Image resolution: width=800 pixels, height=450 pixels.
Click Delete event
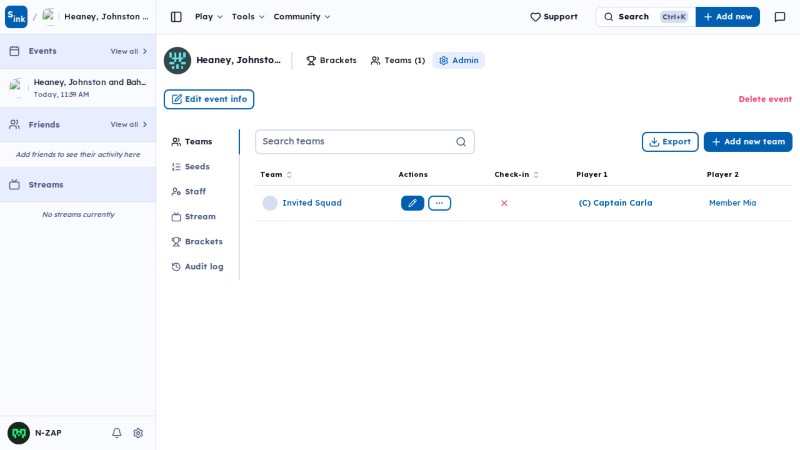pyautogui.click(x=765, y=99)
